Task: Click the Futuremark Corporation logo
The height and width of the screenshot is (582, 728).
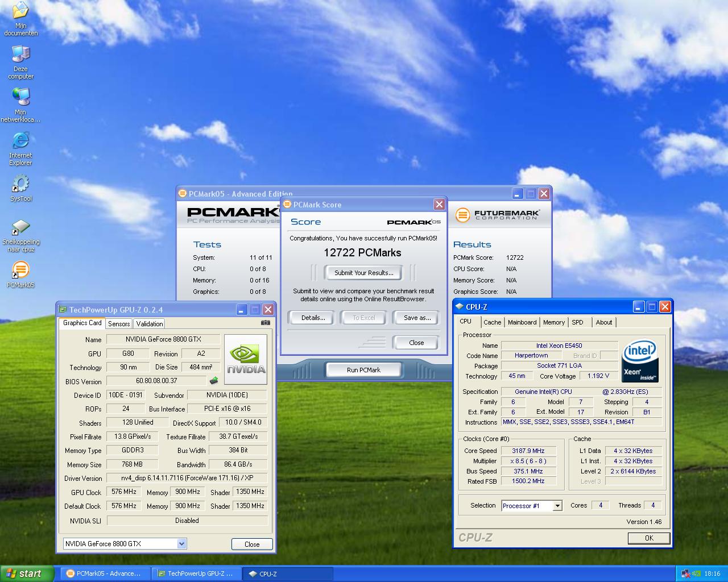Action: pyautogui.click(x=498, y=215)
